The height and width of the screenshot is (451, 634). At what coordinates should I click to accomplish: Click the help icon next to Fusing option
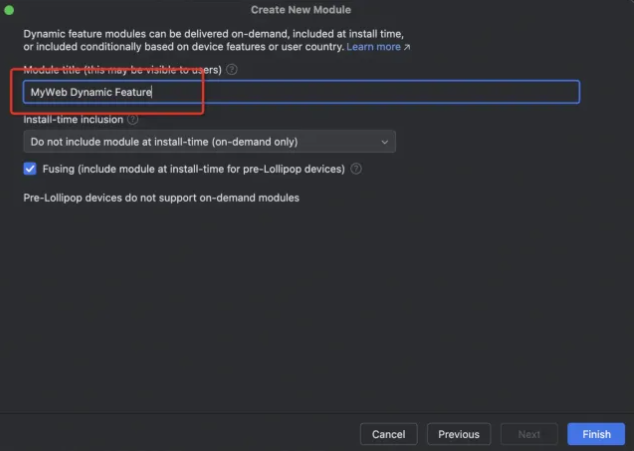(356, 169)
